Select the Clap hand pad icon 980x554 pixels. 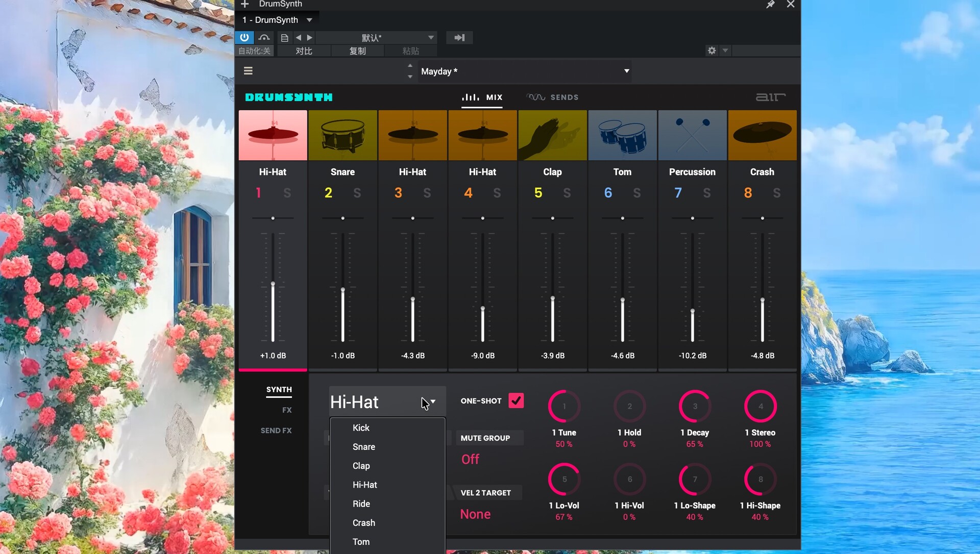click(552, 135)
